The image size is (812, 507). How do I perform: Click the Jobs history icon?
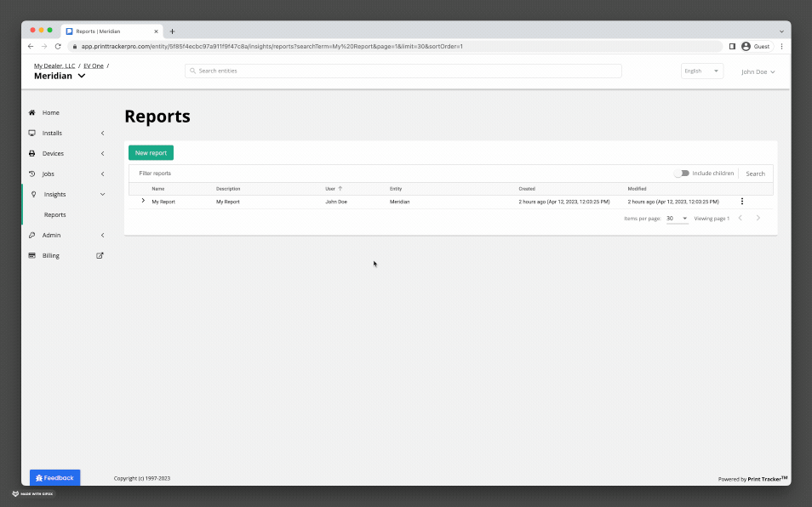click(x=32, y=174)
